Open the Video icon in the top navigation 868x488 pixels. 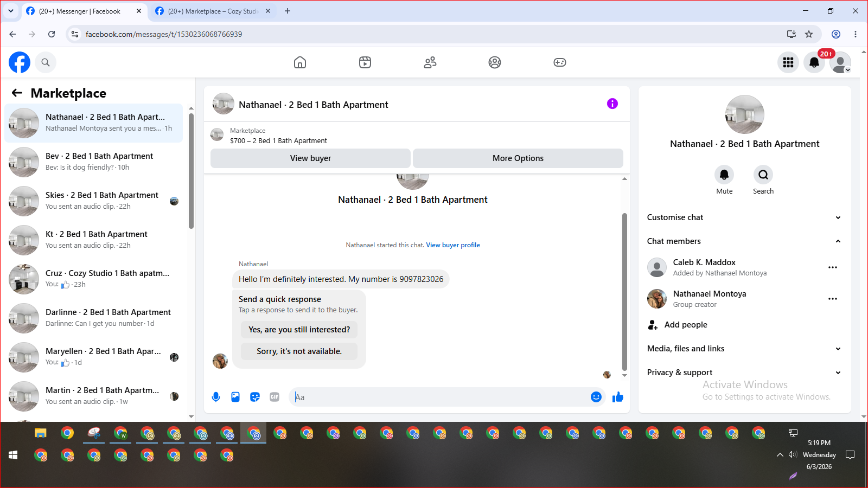(x=365, y=62)
